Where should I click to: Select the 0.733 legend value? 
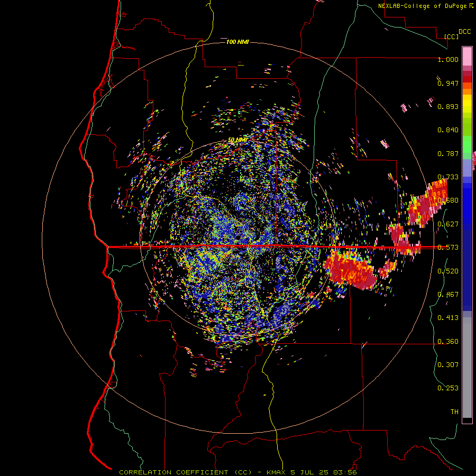coord(448,177)
